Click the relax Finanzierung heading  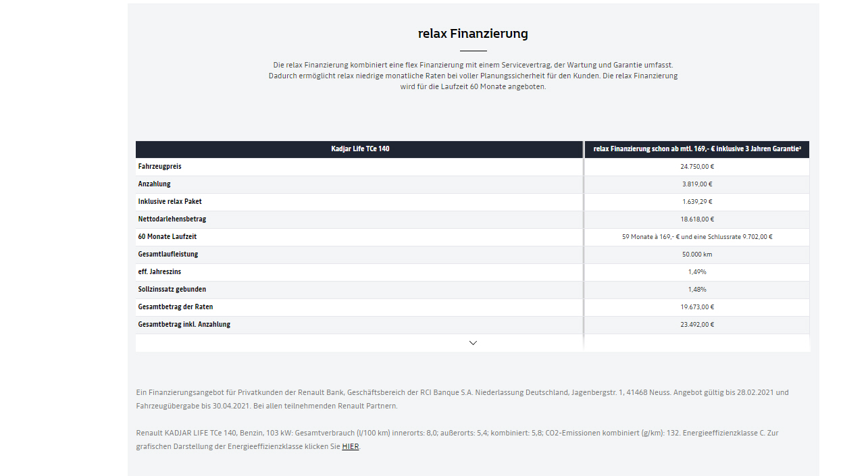tap(473, 33)
